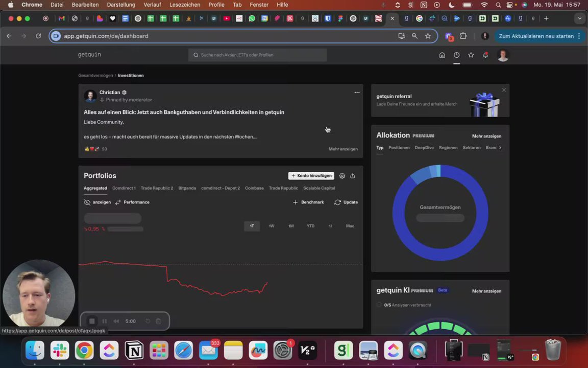Open portfolio settings gear icon
This screenshot has height=368, width=588.
point(342,176)
